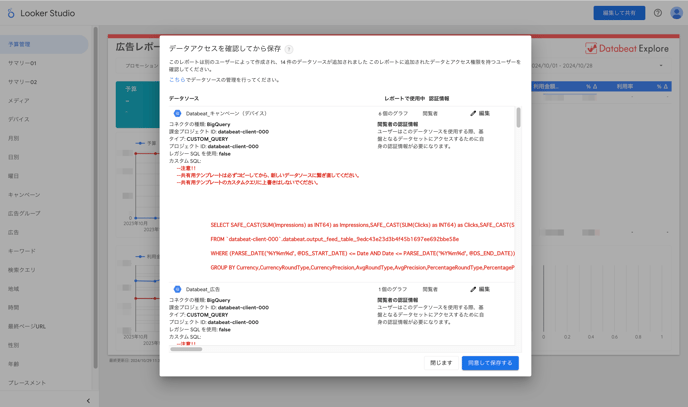
Task: Click the sidebar vertical scrollbar
Action: click(95, 197)
